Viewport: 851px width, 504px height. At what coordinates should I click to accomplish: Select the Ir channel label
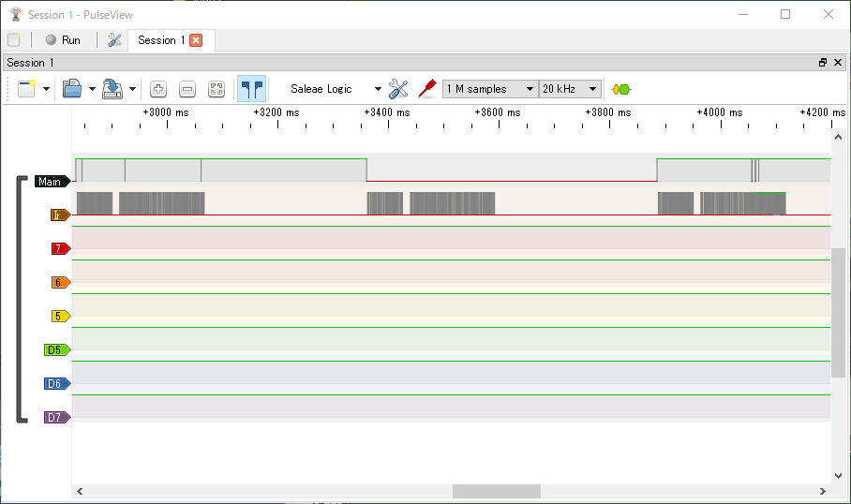tap(60, 215)
